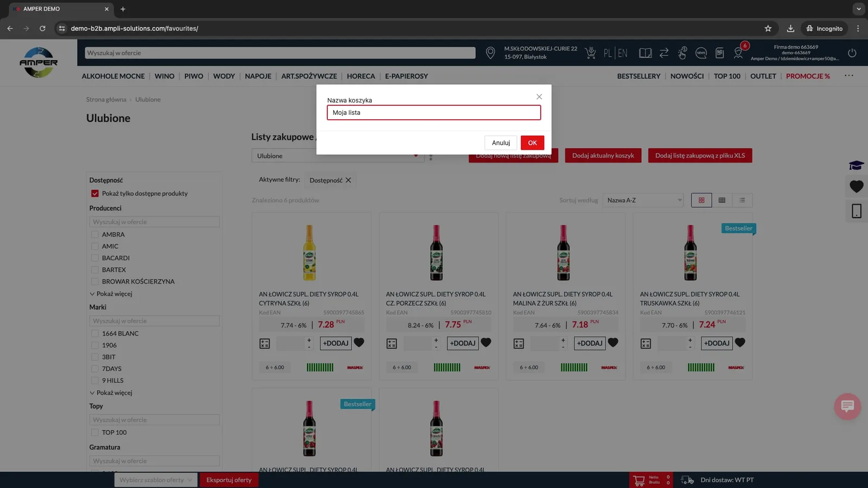Click the news icon in header

point(701,53)
